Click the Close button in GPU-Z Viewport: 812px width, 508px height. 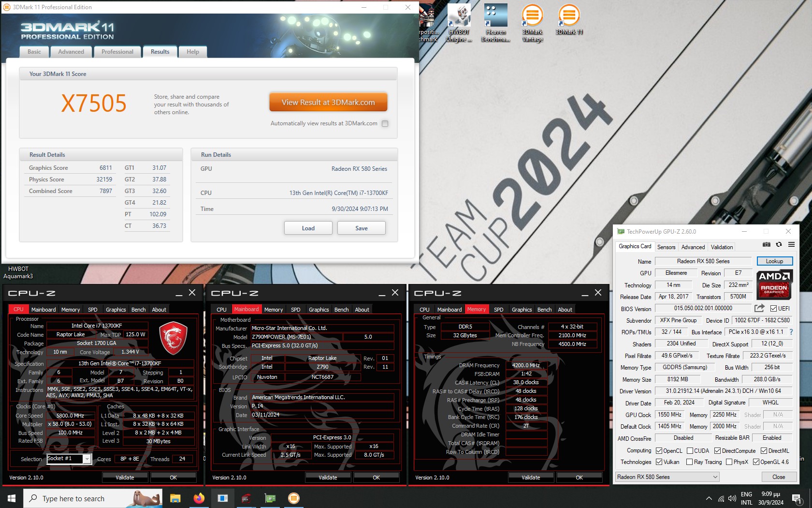[779, 477]
